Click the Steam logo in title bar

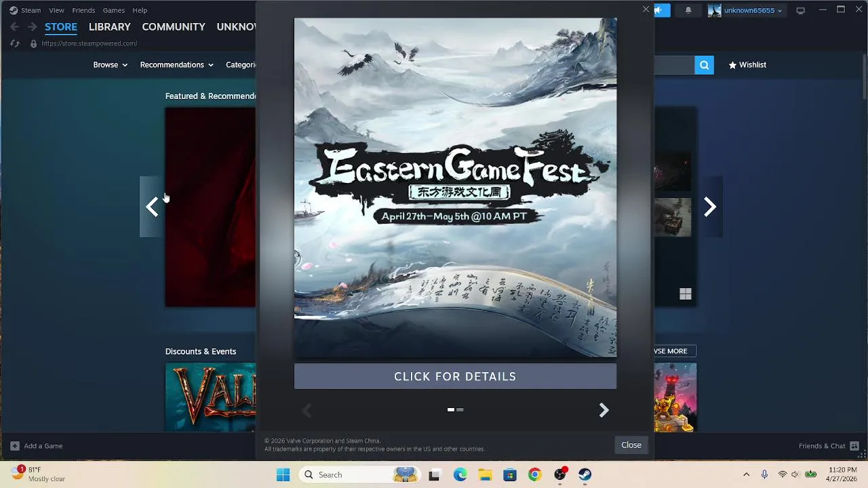pyautogui.click(x=14, y=10)
